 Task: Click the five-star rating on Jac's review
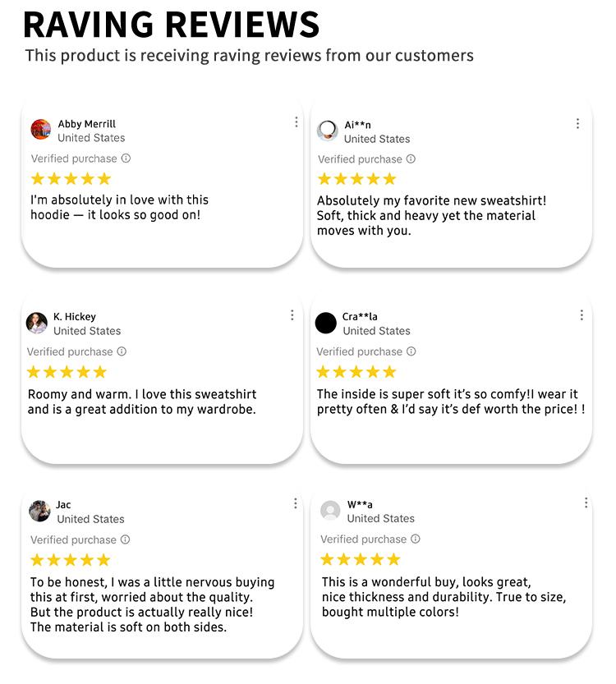point(71,560)
